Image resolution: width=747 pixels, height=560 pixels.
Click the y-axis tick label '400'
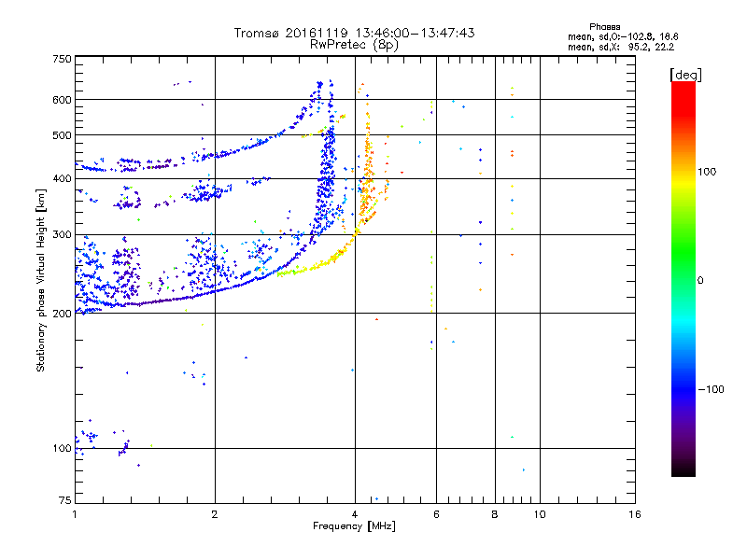point(62,179)
